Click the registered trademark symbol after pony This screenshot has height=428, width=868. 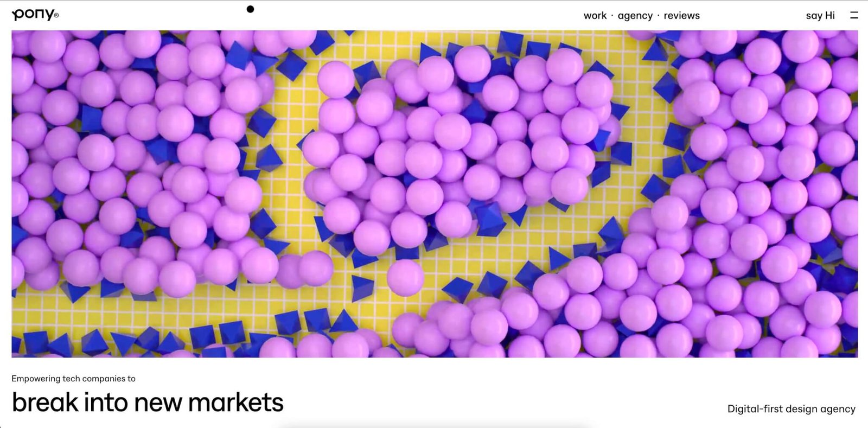pos(56,16)
